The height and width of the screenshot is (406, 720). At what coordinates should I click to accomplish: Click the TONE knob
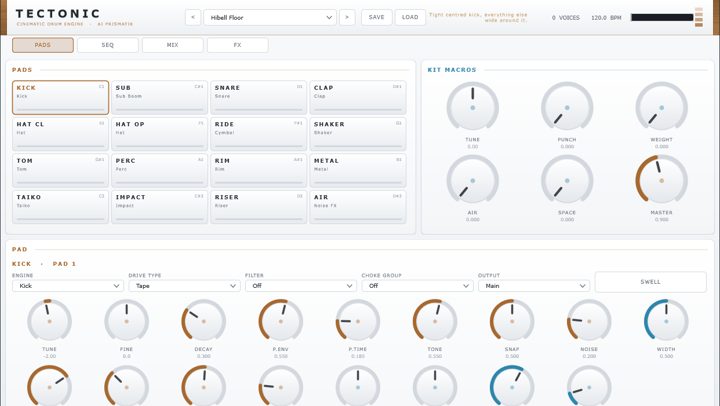435,321
